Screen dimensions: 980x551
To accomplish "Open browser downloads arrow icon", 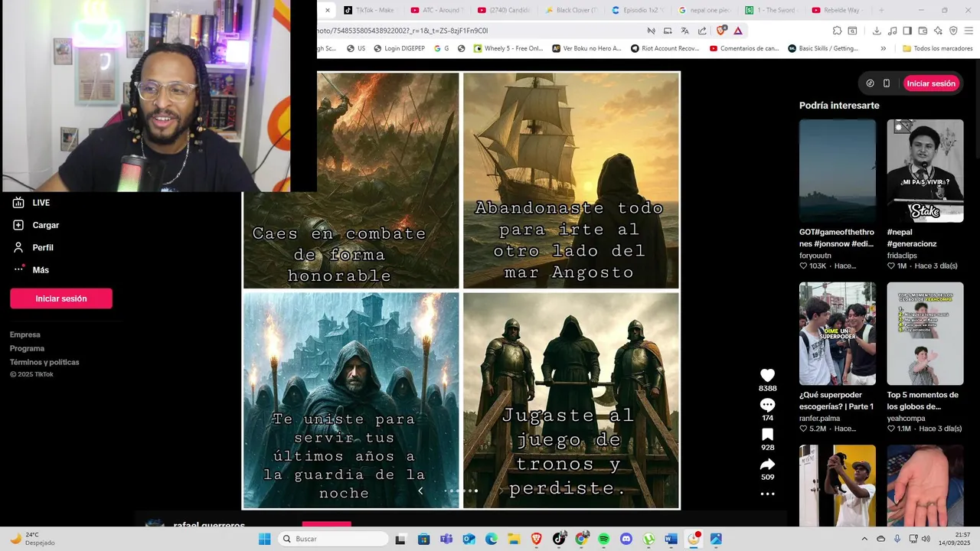I will [x=877, y=31].
